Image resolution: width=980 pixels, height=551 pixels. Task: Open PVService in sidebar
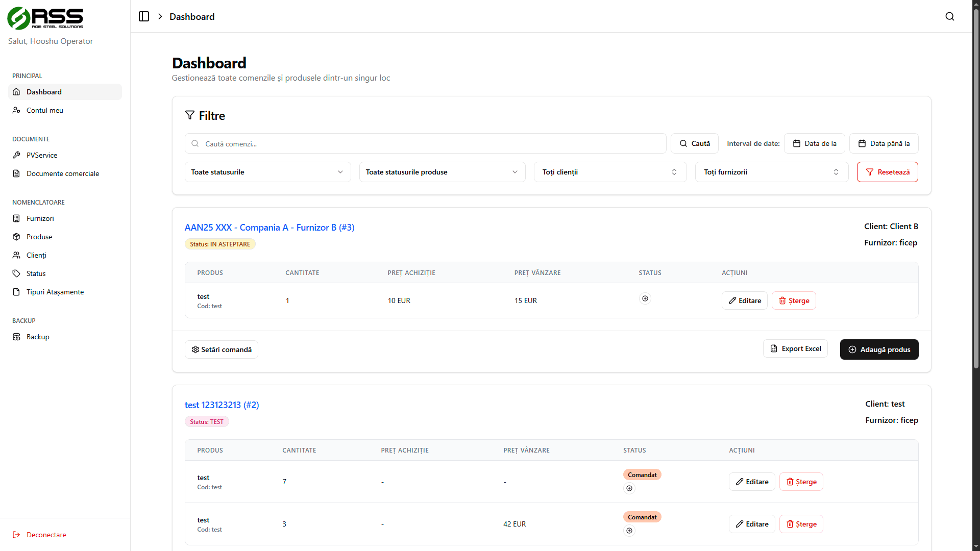[65, 155]
